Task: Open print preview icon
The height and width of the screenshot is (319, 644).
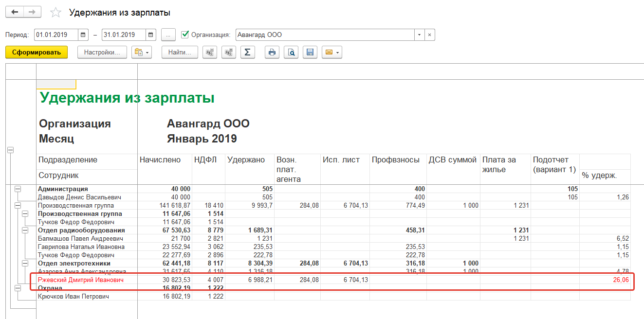Action: coord(291,53)
